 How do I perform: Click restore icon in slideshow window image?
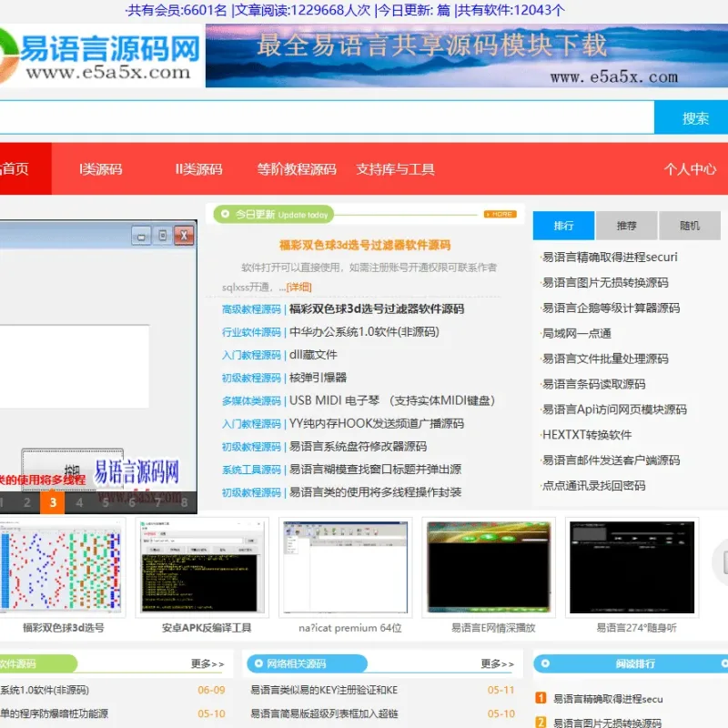coord(163,236)
